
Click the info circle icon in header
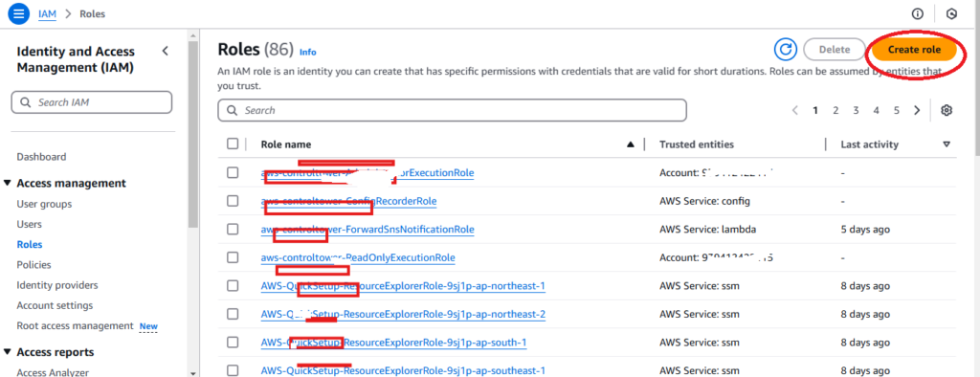coord(918,13)
